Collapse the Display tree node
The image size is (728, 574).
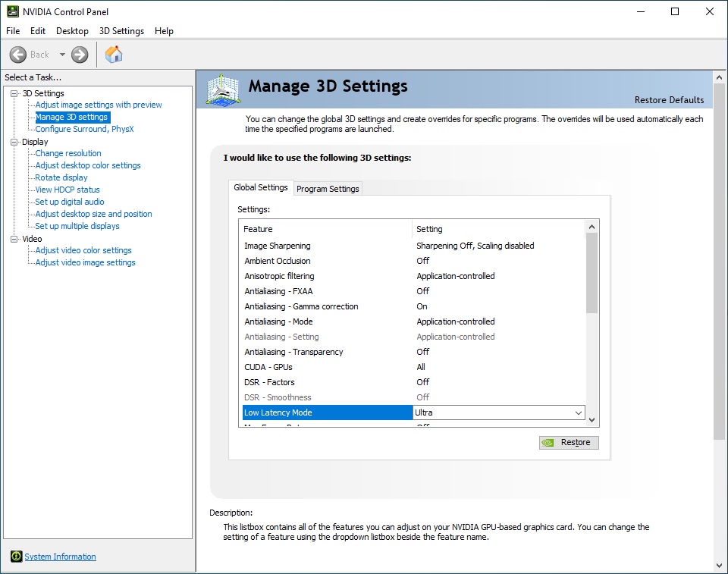(14, 142)
